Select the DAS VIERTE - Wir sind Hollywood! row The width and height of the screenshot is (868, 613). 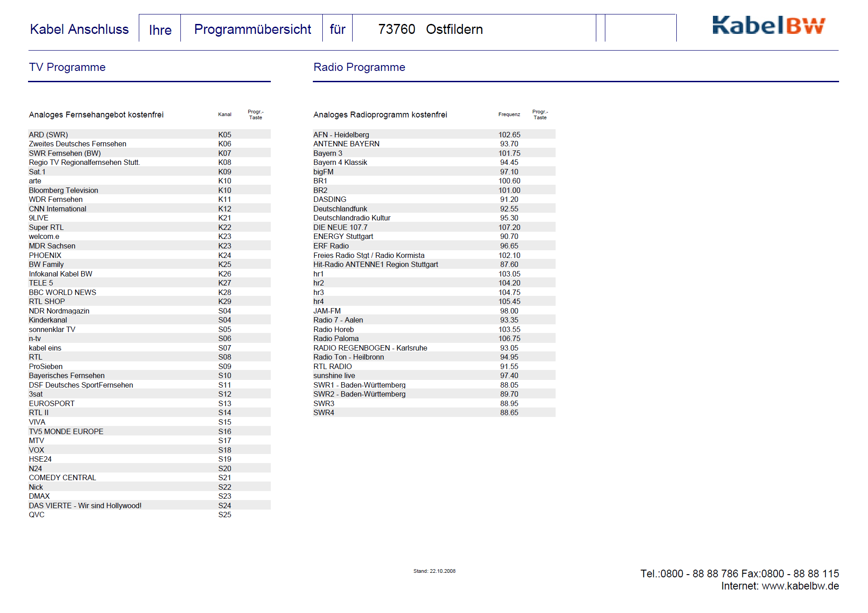pos(85,505)
